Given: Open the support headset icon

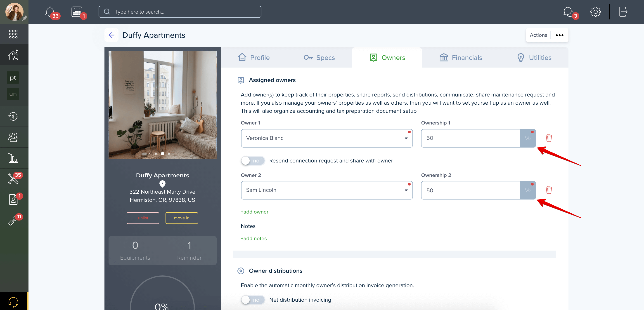Looking at the screenshot, I should (x=13, y=302).
